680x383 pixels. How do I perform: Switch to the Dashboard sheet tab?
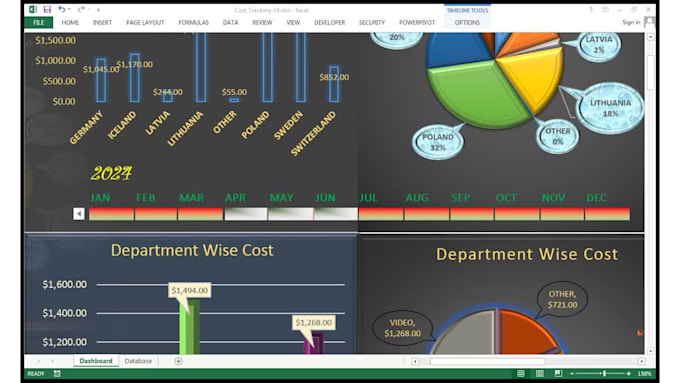point(96,361)
